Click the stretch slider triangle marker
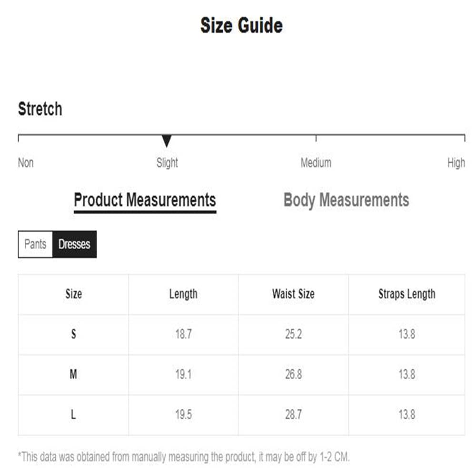The image size is (476, 476). coord(166,141)
